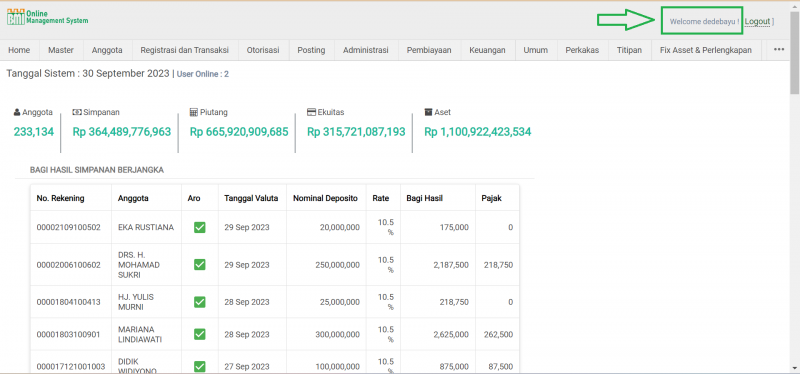Click the Piutang calculator icon
This screenshot has height=374, width=800.
click(193, 112)
